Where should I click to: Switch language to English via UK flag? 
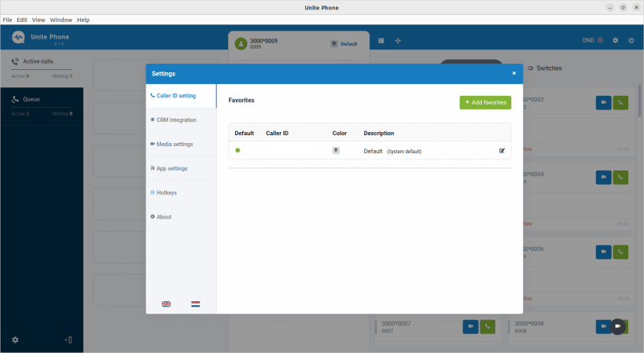click(x=167, y=304)
